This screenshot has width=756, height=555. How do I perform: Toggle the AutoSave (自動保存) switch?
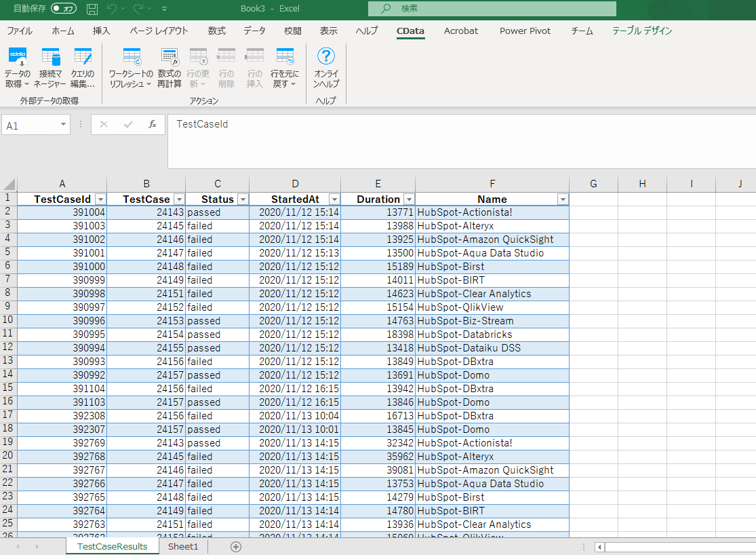point(64,9)
